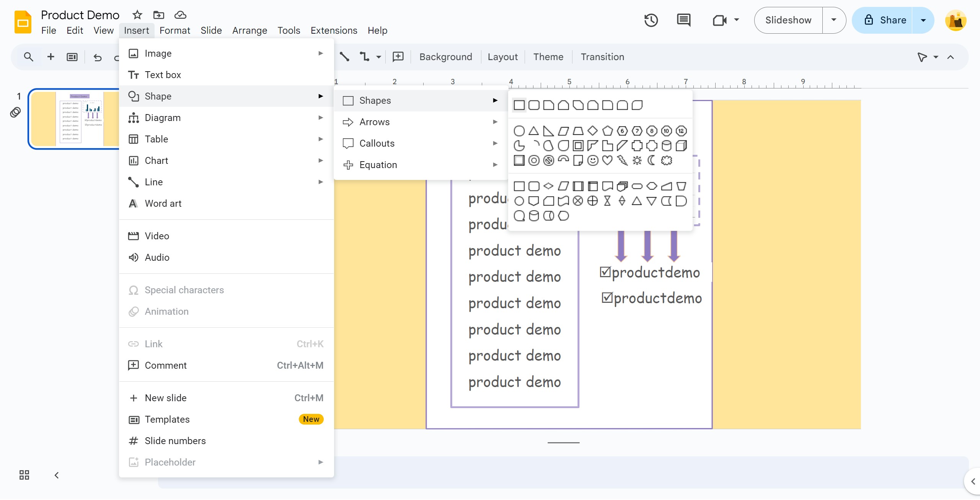Insert the cloud shape

667,160
